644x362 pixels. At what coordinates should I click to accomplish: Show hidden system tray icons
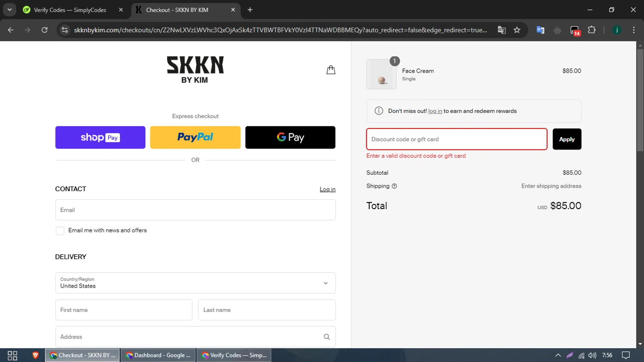pos(558,356)
